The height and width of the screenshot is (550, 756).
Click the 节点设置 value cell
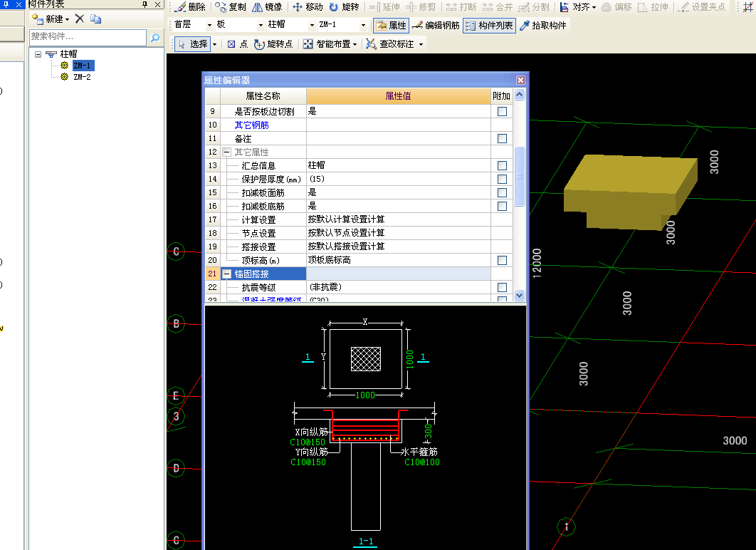point(398,233)
